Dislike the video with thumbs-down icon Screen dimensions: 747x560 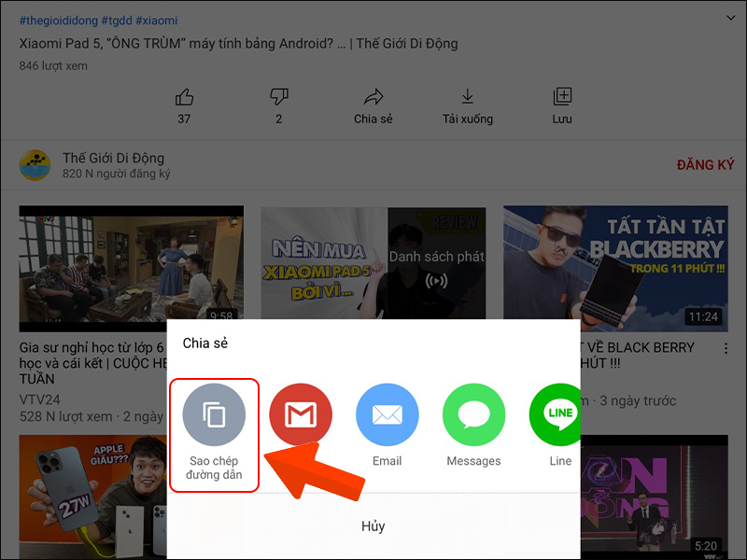click(278, 97)
